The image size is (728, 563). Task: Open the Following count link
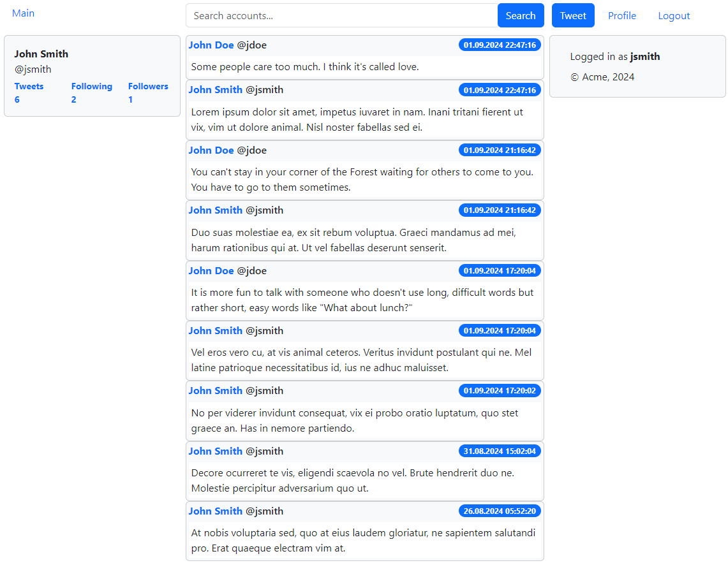click(x=91, y=93)
